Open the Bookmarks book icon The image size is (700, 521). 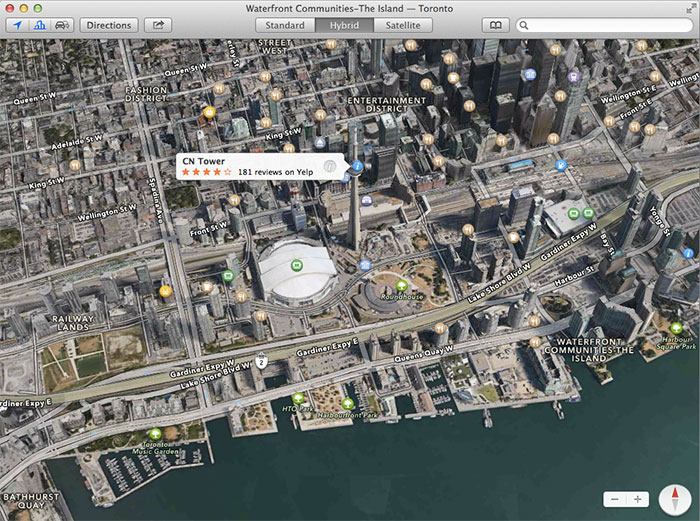pyautogui.click(x=494, y=25)
